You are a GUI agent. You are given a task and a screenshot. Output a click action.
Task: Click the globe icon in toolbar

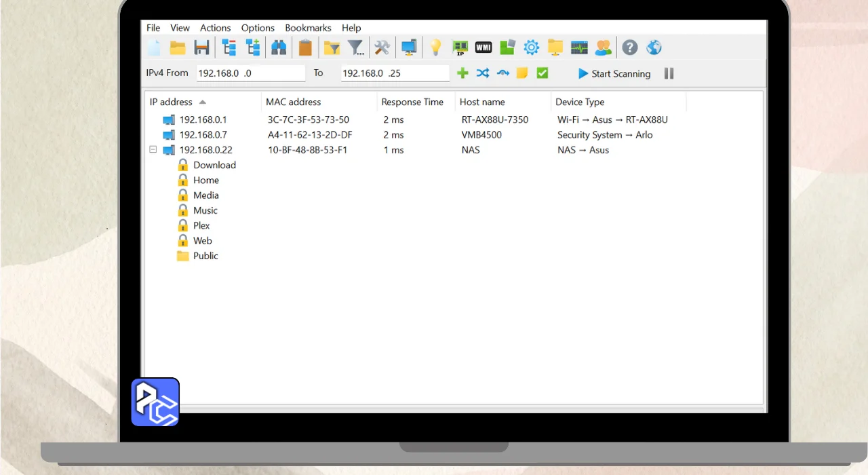(654, 47)
